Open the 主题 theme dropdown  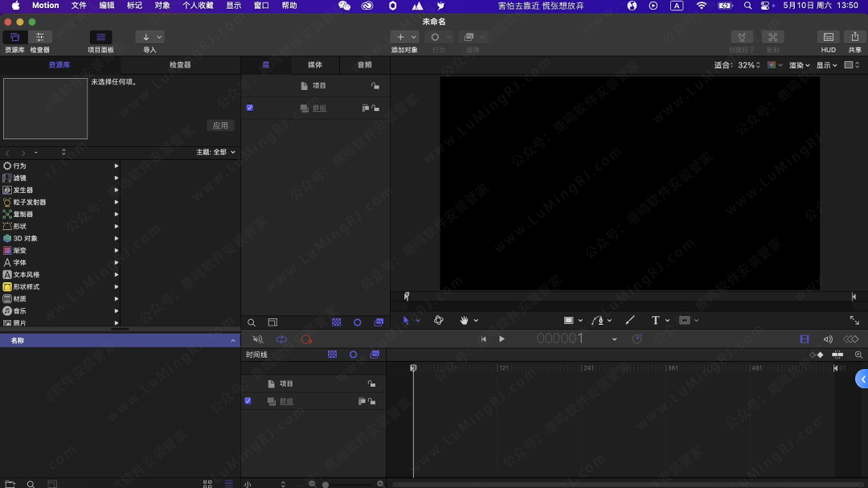click(216, 152)
